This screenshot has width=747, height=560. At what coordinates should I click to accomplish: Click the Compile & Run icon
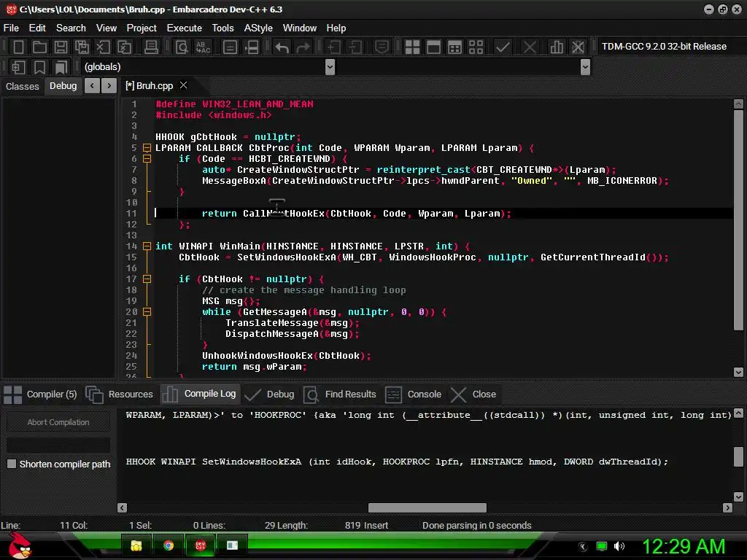(x=455, y=47)
